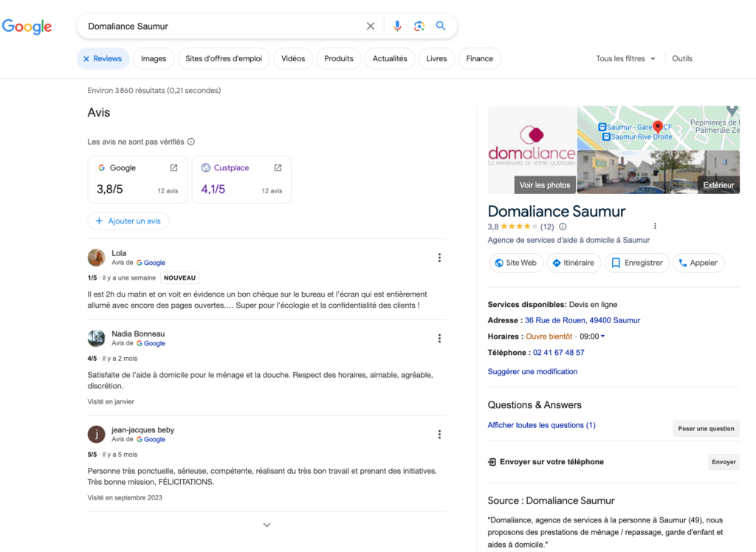The height and width of the screenshot is (552, 756).
Task: Open Google Lens camera search icon
Action: 419,25
